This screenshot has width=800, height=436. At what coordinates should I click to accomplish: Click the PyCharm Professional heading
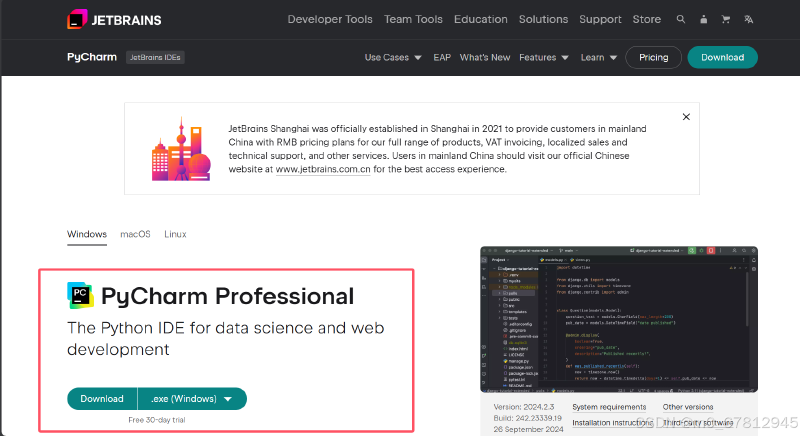pos(228,296)
